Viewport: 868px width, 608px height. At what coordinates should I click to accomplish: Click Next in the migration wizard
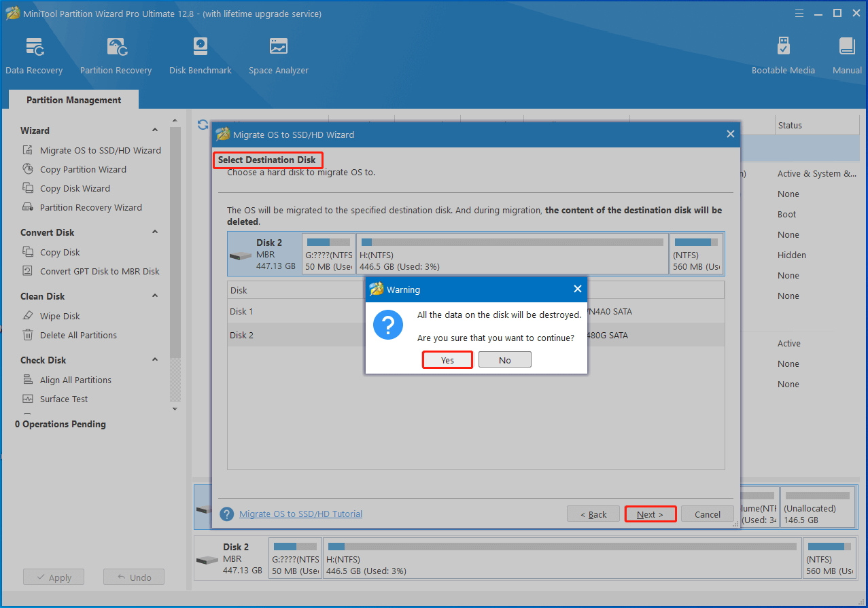[x=649, y=514]
